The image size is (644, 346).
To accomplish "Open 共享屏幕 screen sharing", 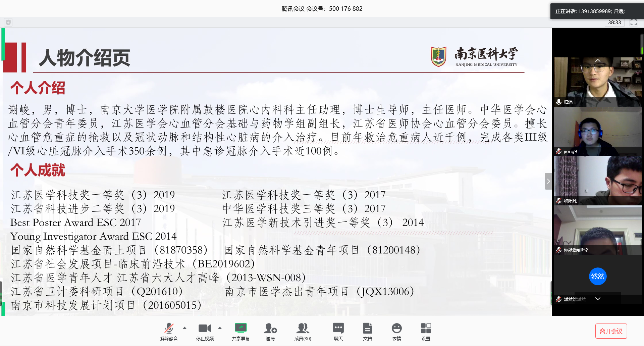I will click(x=240, y=331).
